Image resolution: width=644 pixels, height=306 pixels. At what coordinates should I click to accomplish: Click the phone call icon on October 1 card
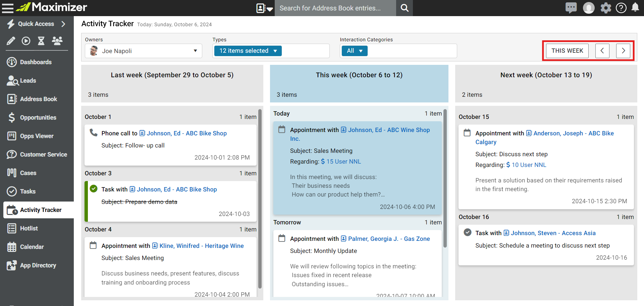point(93,133)
